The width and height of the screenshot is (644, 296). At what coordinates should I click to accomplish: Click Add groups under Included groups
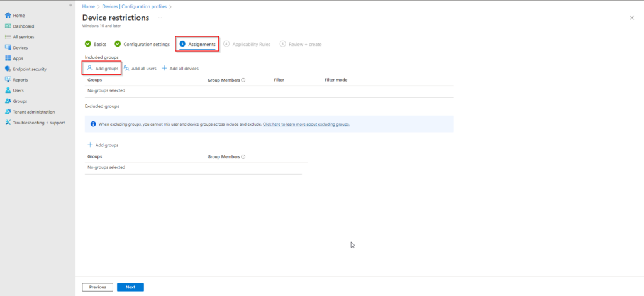coord(103,69)
